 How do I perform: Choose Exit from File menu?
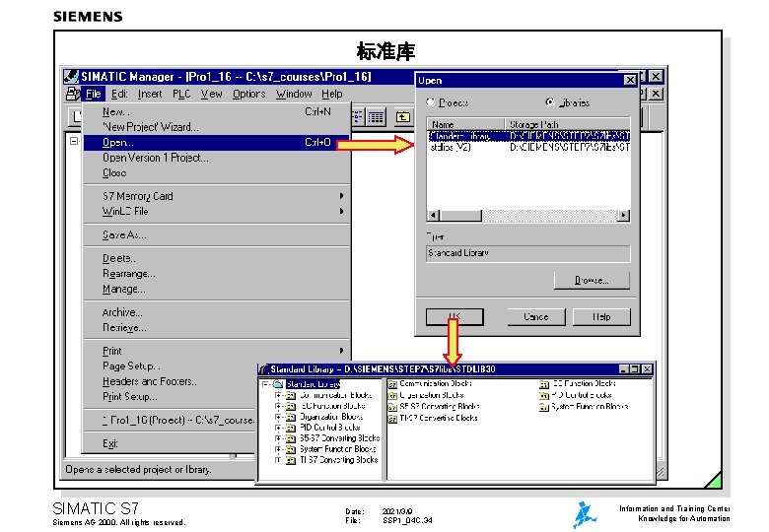[170, 443]
